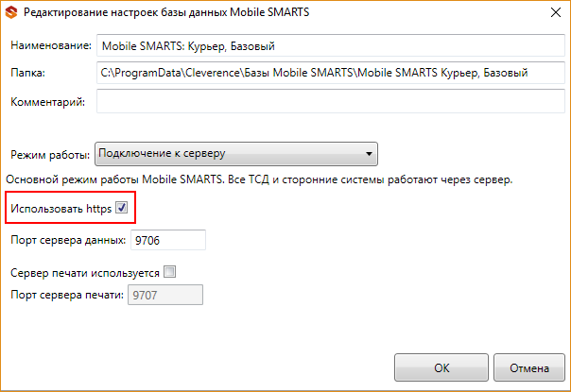
Task: Click the Комментарий: label
Action: click(47, 102)
